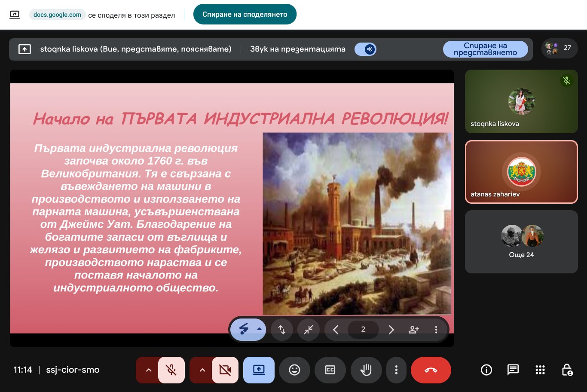Turn on closed captions
This screenshot has height=392, width=587.
330,370
